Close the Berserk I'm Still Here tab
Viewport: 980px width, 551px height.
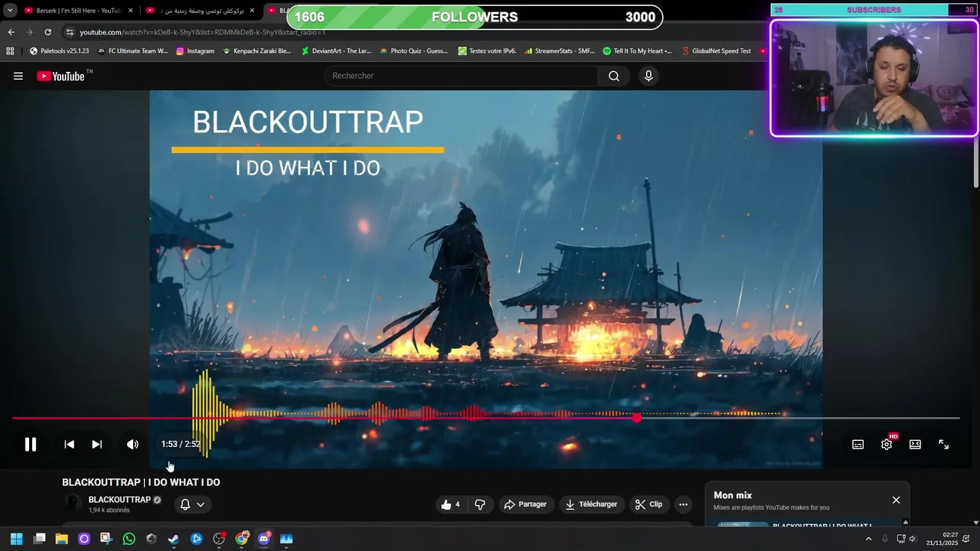tap(130, 11)
